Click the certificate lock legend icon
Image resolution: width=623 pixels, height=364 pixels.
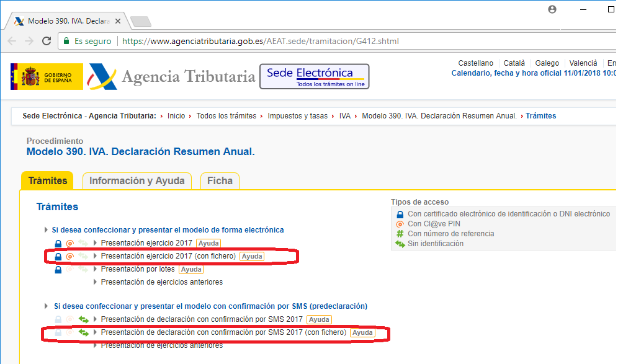coord(400,215)
